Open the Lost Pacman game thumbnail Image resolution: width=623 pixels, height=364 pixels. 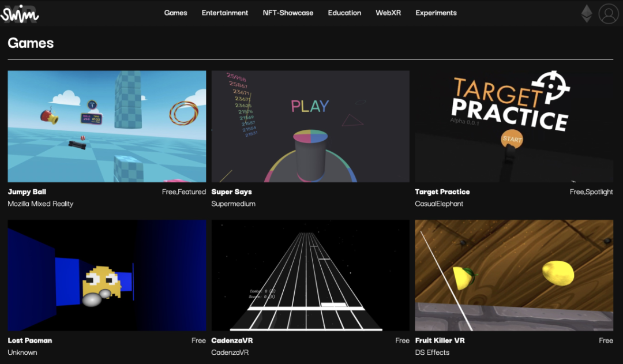pyautogui.click(x=107, y=275)
